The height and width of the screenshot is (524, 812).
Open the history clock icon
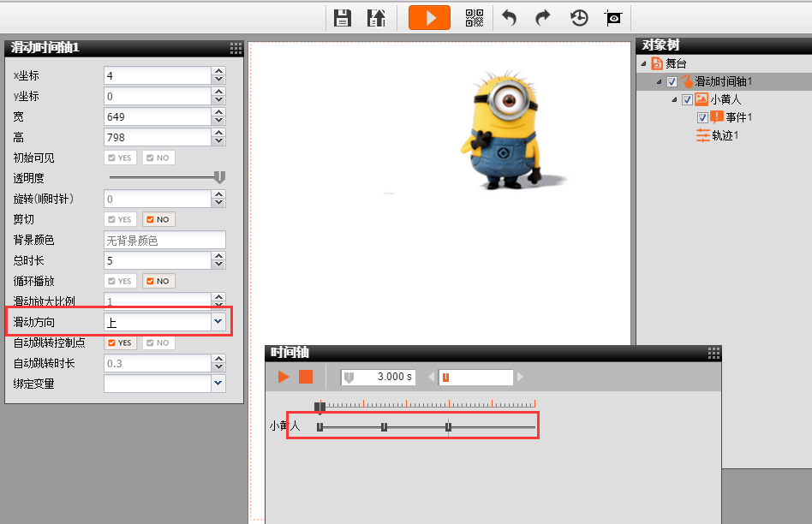(x=579, y=18)
